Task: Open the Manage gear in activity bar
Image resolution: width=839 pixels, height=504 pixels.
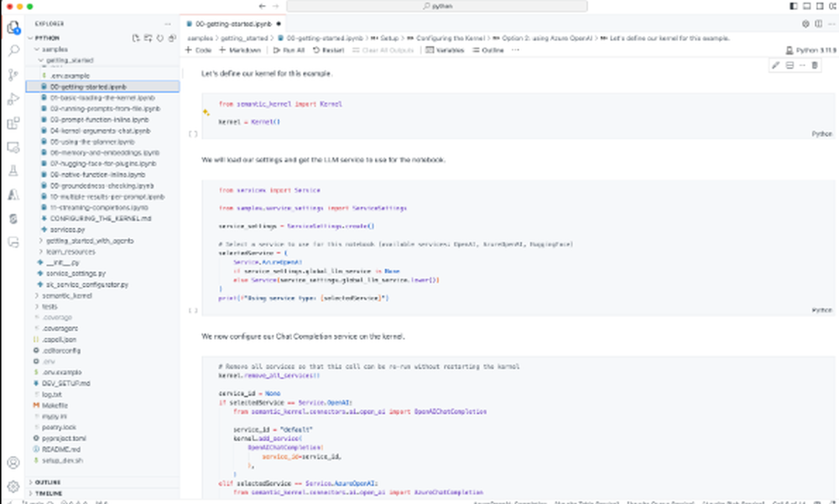Action: pyautogui.click(x=13, y=486)
